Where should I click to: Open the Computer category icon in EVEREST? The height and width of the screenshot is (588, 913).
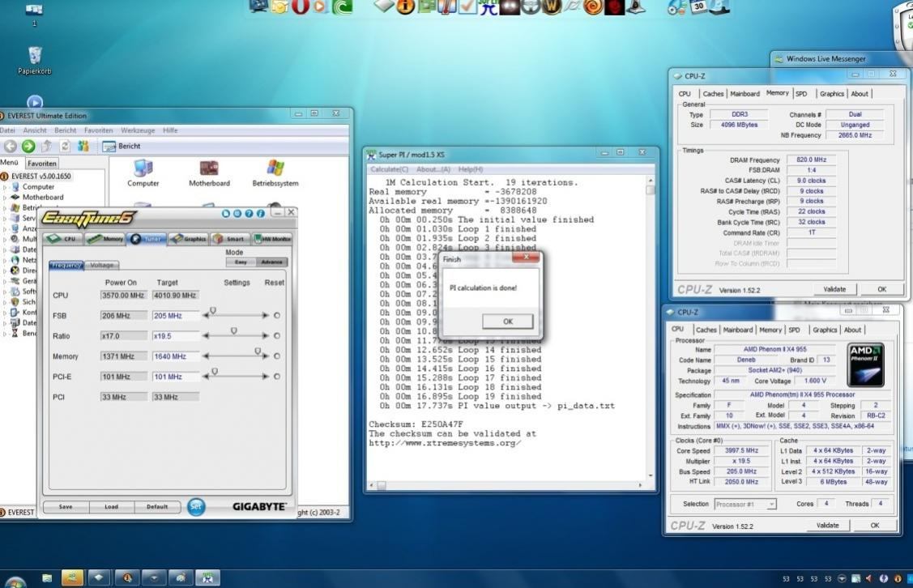[143, 173]
